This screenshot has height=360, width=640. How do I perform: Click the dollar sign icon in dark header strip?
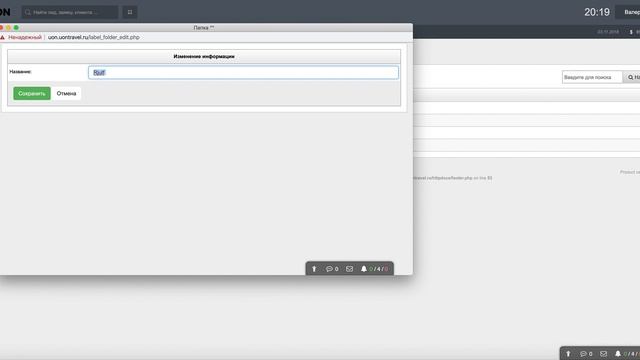pos(631,32)
